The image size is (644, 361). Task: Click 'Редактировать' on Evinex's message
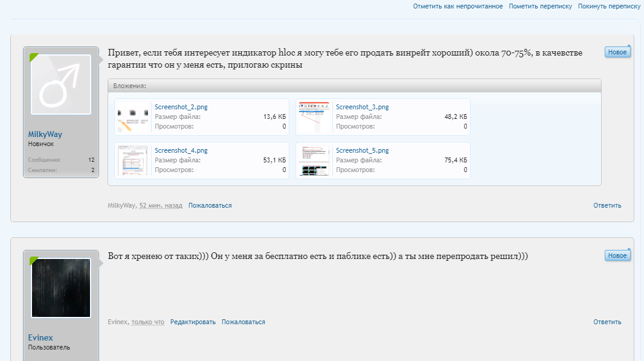tap(193, 322)
